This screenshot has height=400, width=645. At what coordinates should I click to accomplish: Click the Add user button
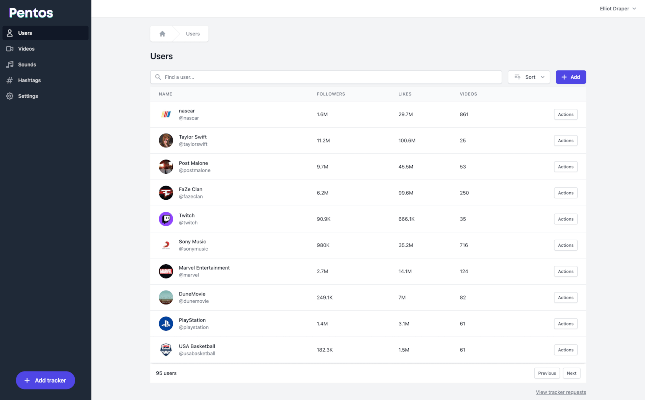pos(571,77)
